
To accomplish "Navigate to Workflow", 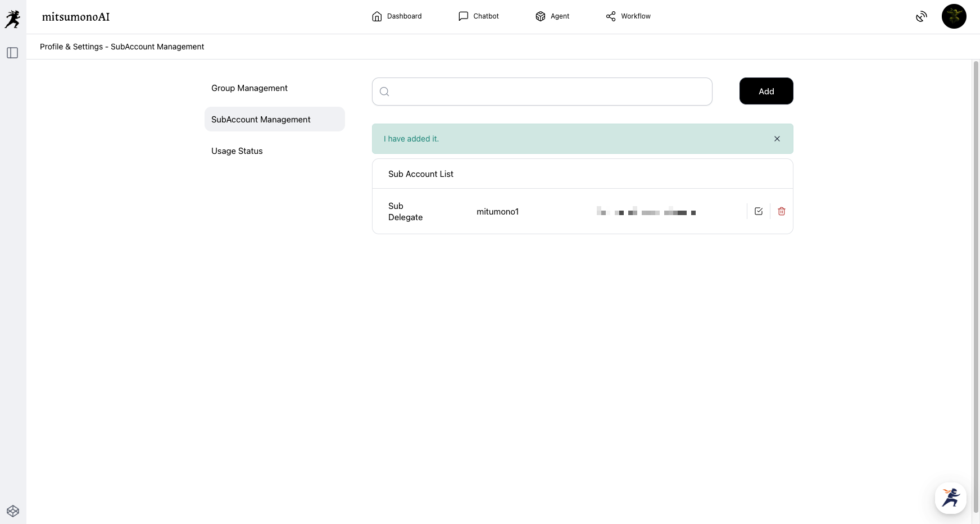I will 628,16.
